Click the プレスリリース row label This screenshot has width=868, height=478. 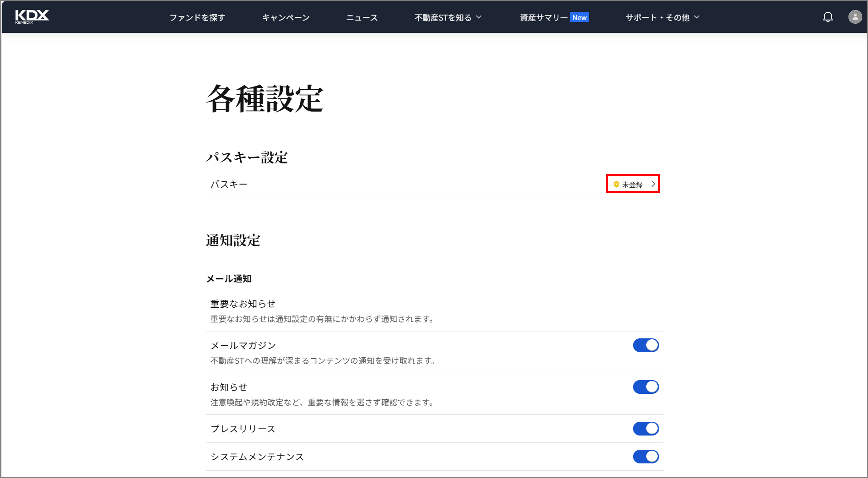pos(243,429)
